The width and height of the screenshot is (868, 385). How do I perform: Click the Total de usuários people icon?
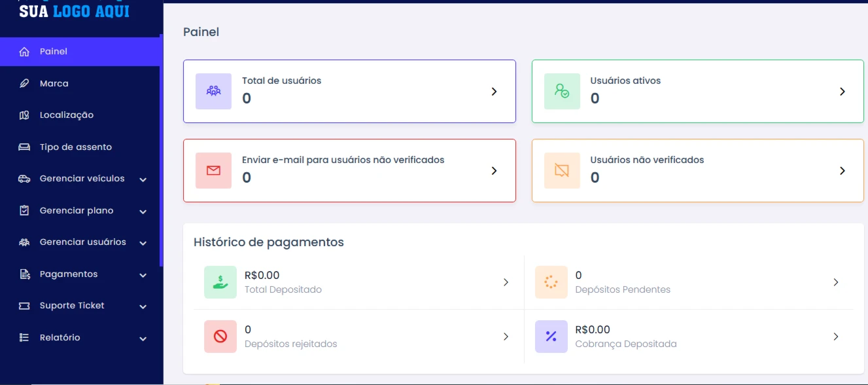[213, 91]
